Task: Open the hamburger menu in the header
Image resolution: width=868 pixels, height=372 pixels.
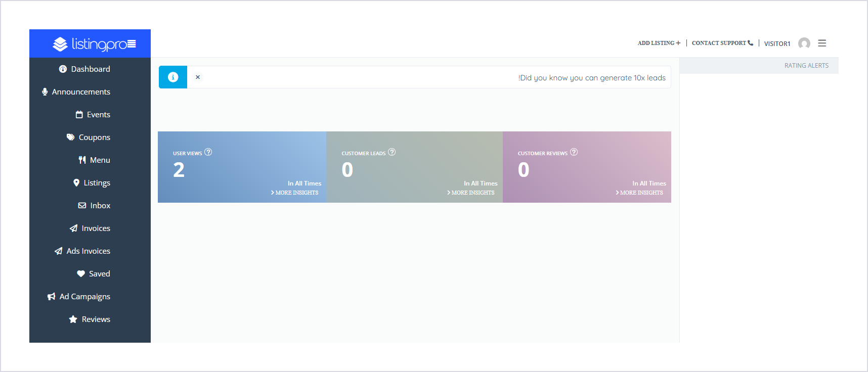Action: [x=822, y=43]
